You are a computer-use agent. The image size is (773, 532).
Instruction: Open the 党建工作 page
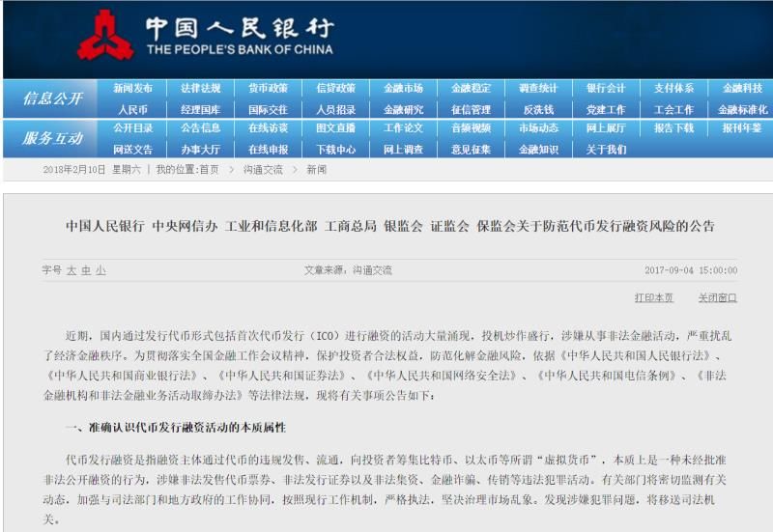(x=606, y=109)
